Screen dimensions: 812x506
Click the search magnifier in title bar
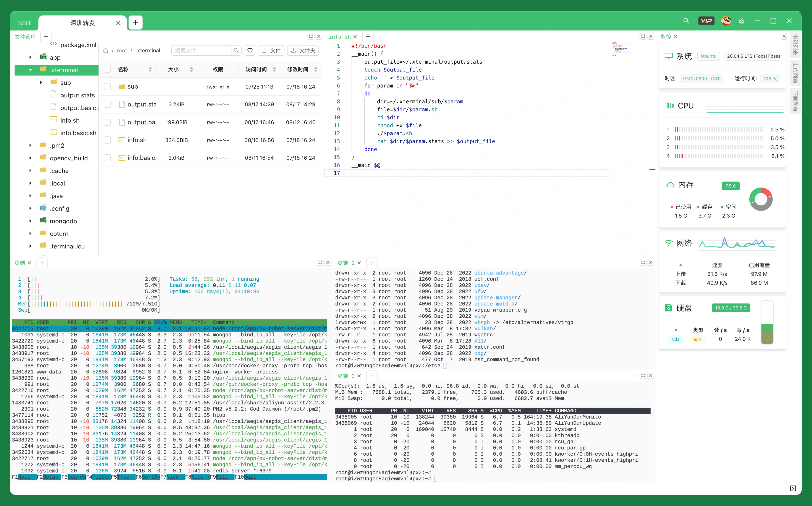point(686,21)
